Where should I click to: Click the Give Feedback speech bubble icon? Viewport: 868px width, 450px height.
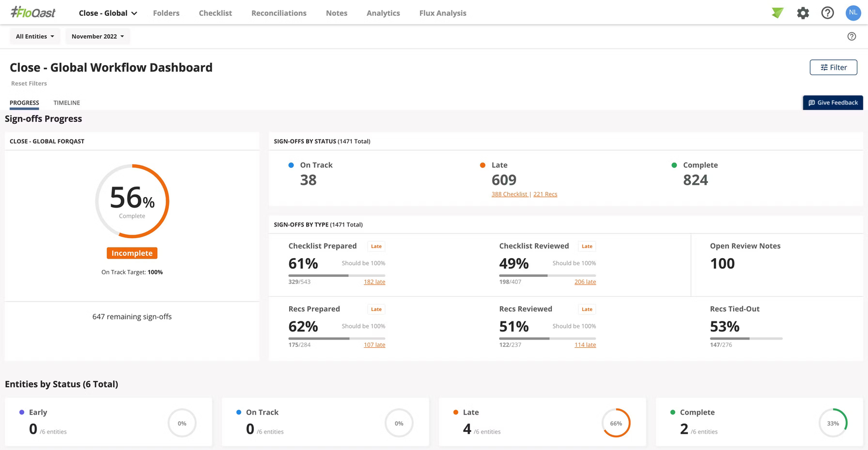pyautogui.click(x=812, y=102)
